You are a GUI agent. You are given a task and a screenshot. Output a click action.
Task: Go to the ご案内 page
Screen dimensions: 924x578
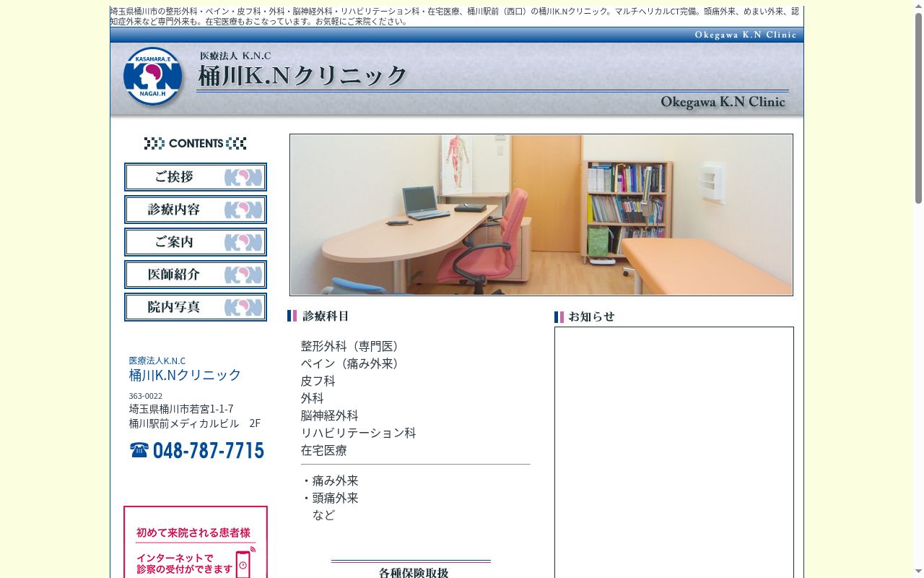coord(196,242)
